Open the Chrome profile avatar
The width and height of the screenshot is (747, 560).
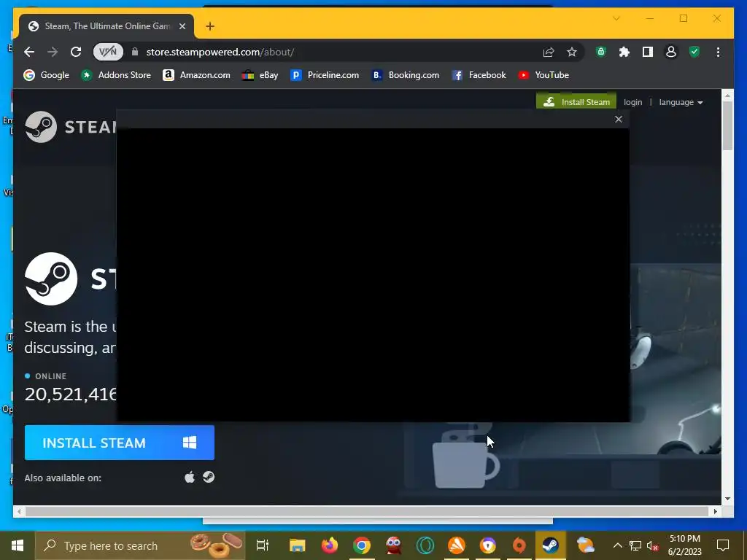671,52
